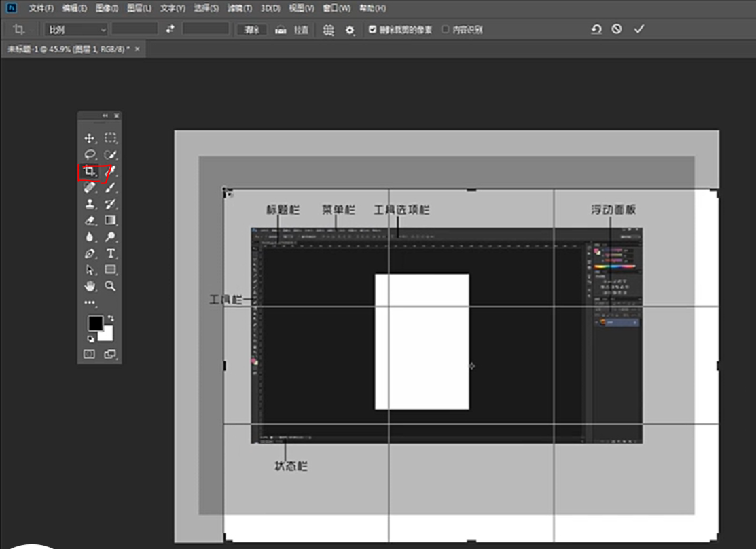Enable 内容识别 checkbox
Image resolution: width=756 pixels, height=549 pixels.
[447, 29]
